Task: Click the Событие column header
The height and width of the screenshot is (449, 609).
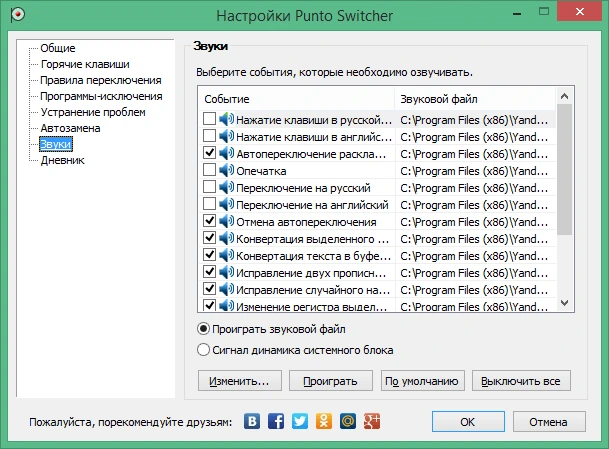Action: click(x=297, y=99)
